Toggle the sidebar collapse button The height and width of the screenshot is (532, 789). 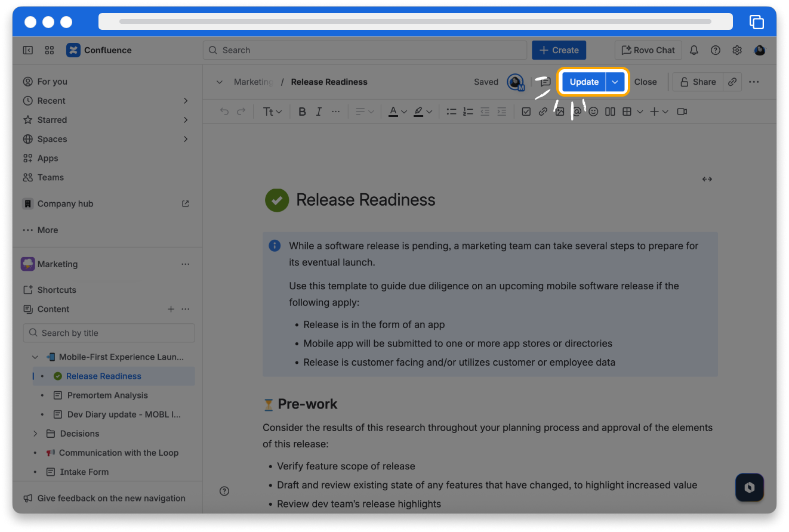[28, 50]
